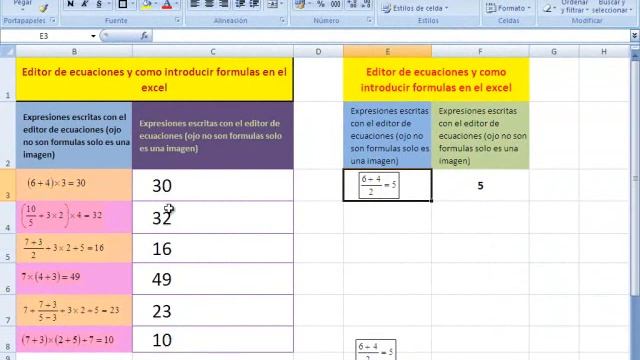Click the cell showing 30
This screenshot has width=640, height=360.
[x=213, y=185]
